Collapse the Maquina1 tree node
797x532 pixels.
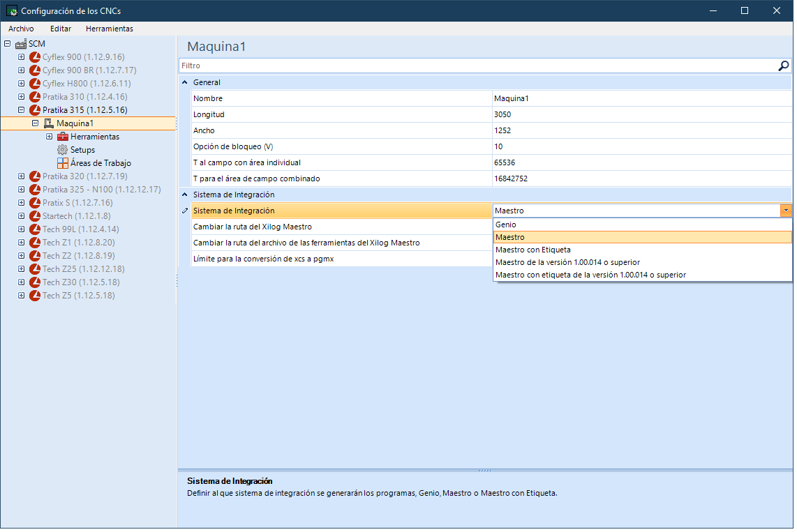pos(35,123)
